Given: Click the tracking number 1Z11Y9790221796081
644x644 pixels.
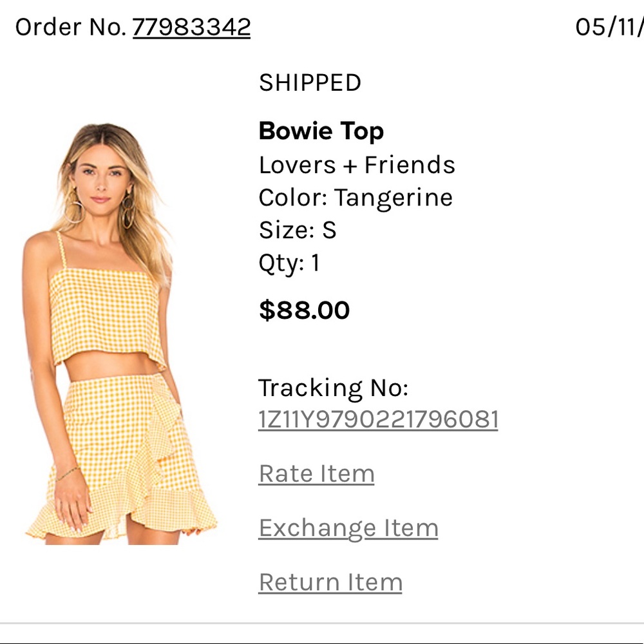Looking at the screenshot, I should click(378, 420).
